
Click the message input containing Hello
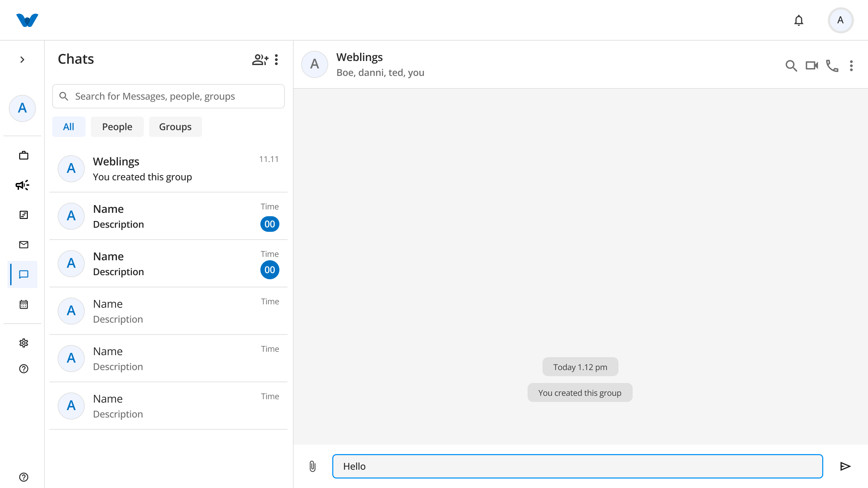[578, 466]
